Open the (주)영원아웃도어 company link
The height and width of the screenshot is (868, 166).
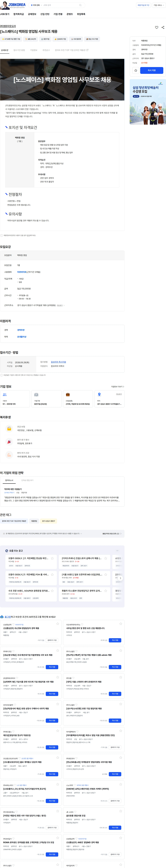click(x=8, y=26)
